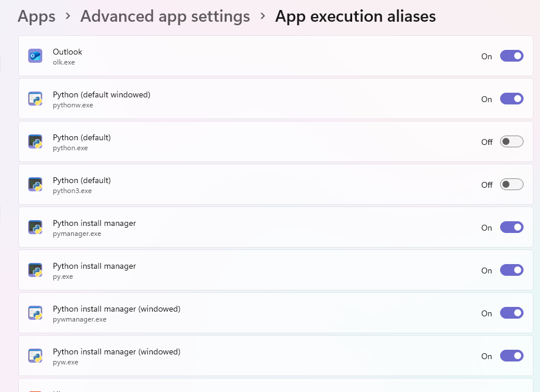This screenshot has height=392, width=540.
Task: Click the Python (default windowed) icon
Action: (35, 99)
